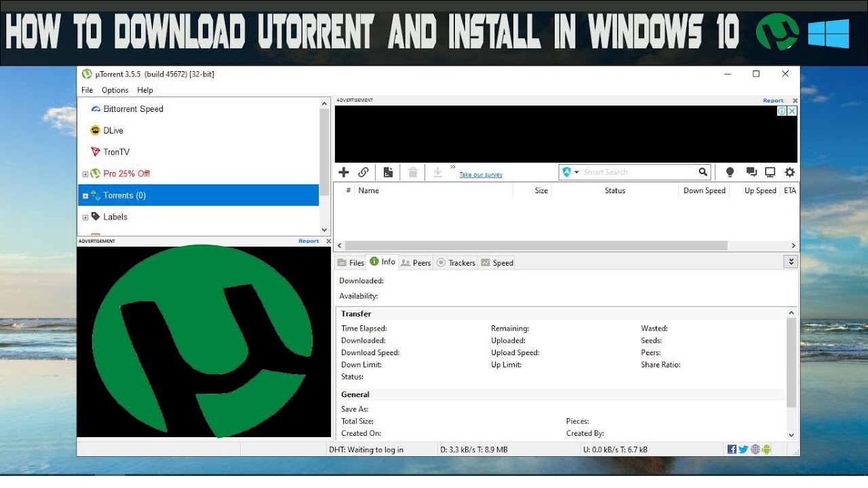868x488 pixels.
Task: Click the large uTorrent logo advertisement
Action: (204, 342)
